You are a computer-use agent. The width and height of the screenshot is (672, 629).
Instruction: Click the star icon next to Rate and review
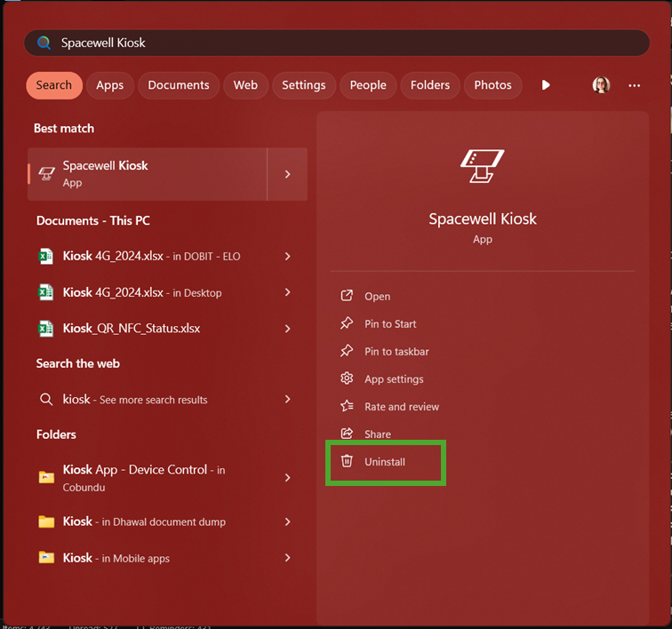point(347,406)
